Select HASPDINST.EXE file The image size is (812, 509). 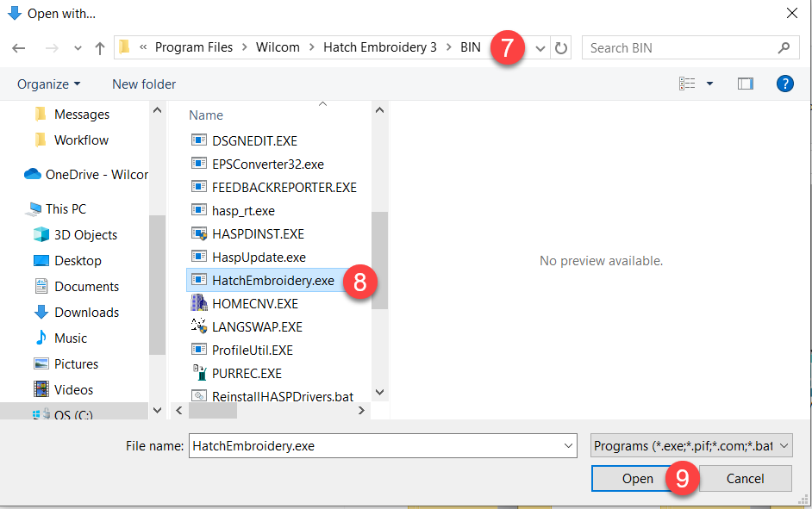click(x=258, y=233)
